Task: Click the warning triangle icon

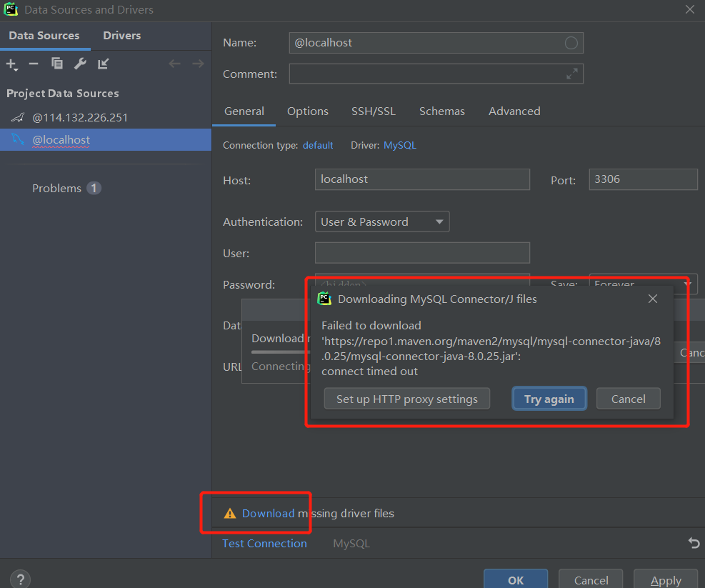Action: tap(230, 513)
